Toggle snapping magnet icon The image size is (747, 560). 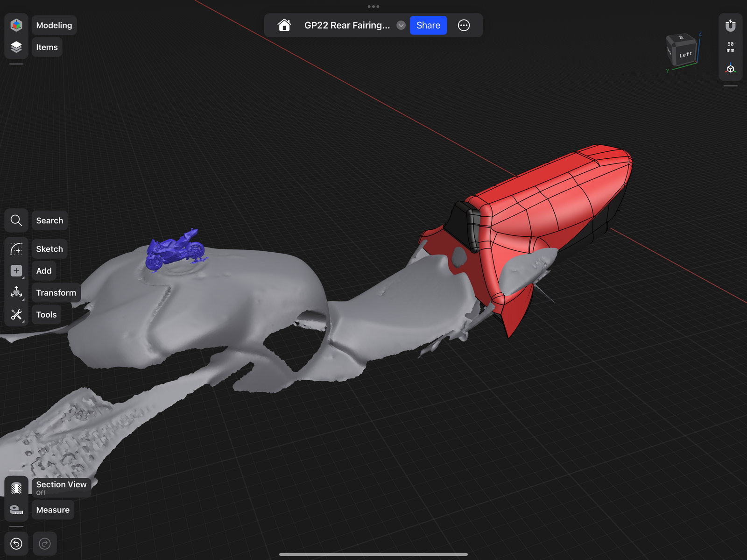730,25
